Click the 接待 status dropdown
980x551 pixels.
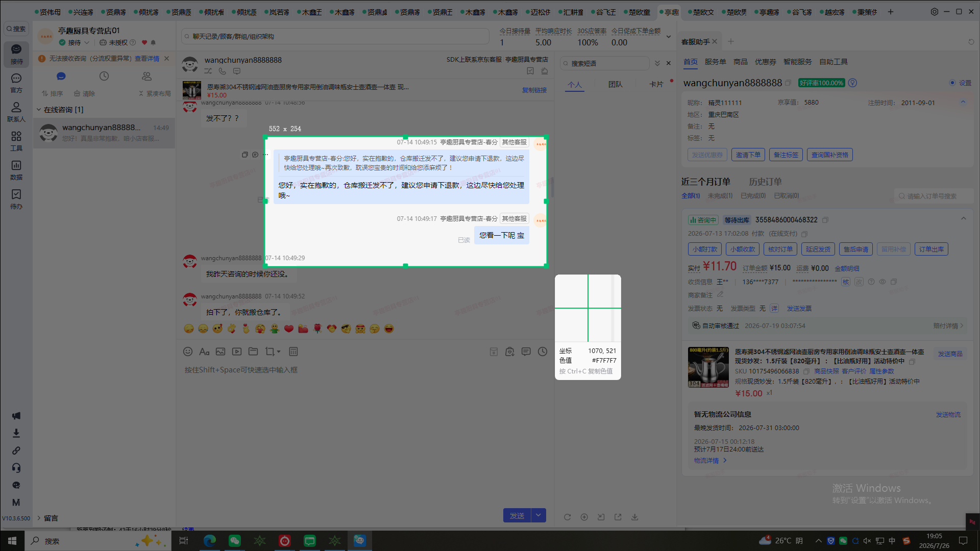click(x=75, y=43)
